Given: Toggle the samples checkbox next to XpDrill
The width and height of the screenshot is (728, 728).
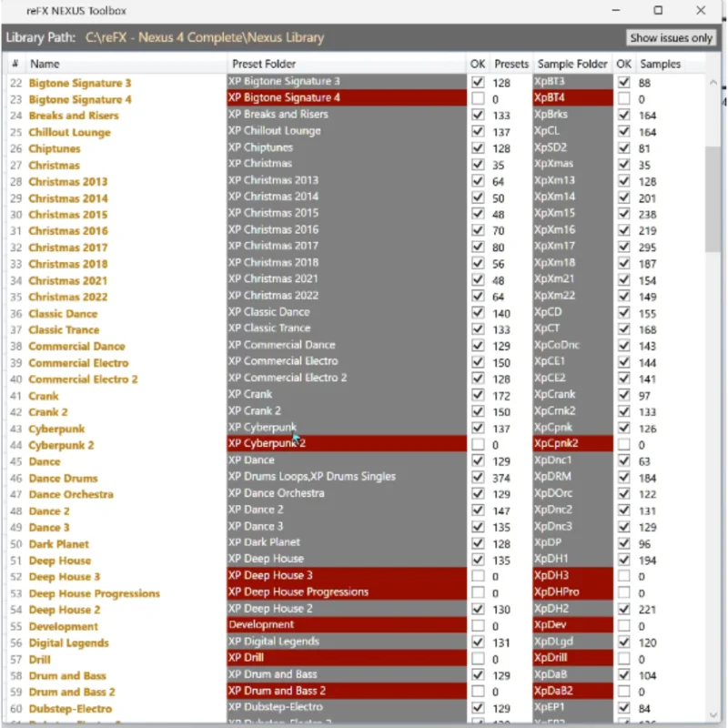Looking at the screenshot, I should (x=624, y=657).
